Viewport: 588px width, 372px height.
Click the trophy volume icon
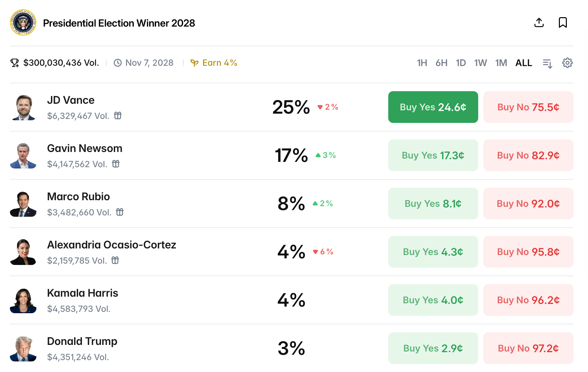[x=15, y=63]
